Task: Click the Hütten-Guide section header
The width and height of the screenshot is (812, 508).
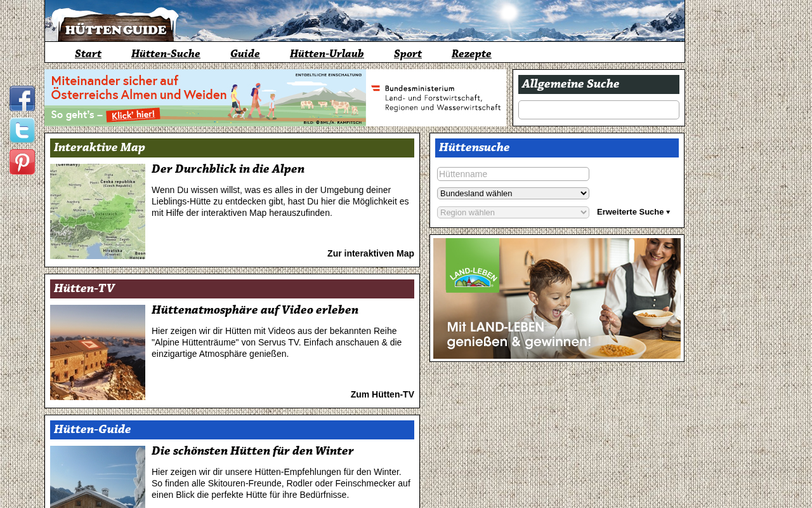Action: pos(232,430)
